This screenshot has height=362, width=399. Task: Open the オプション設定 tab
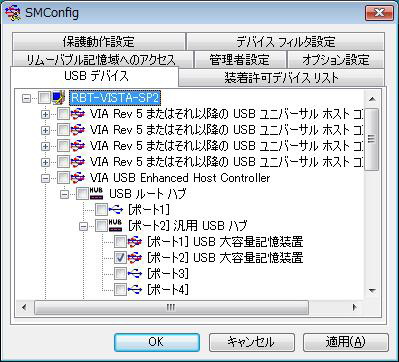pyautogui.click(x=336, y=60)
